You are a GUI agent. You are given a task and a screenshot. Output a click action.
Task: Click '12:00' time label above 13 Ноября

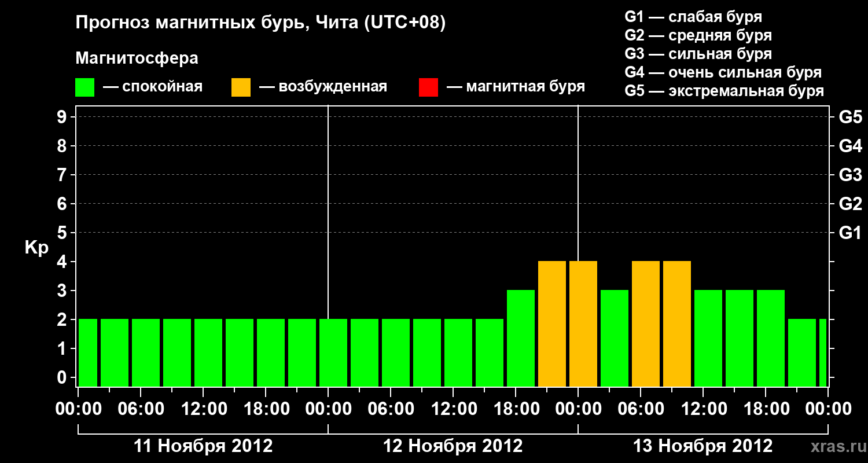point(703,409)
